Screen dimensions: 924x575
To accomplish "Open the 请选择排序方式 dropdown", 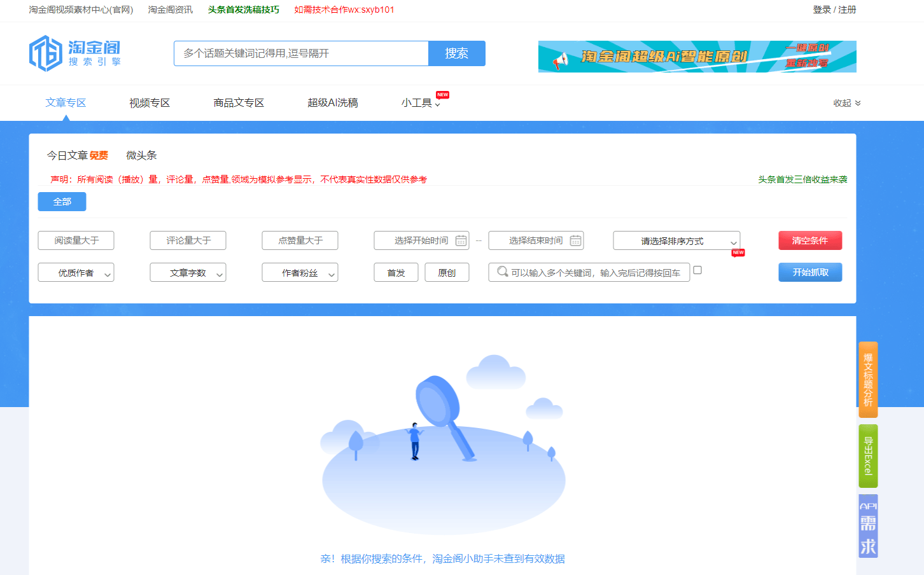I will (676, 240).
